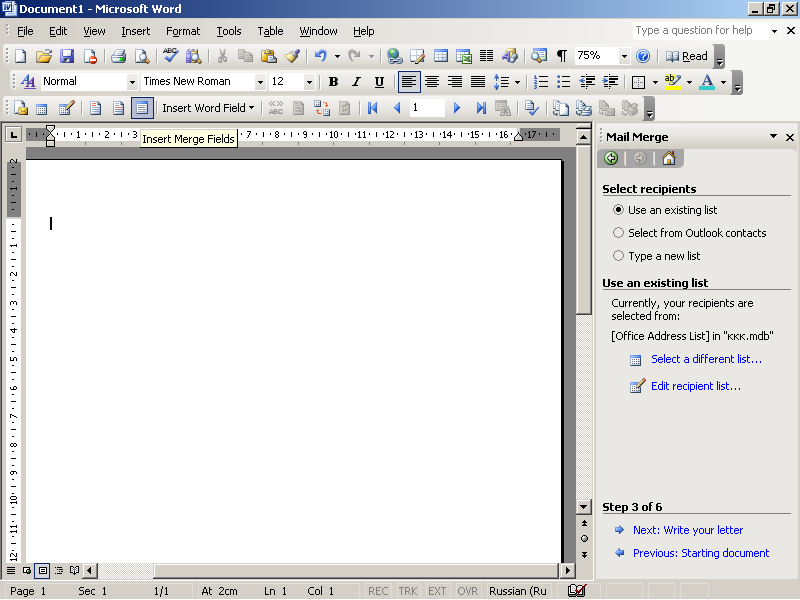
Task: Click the mail merge record number field
Action: coord(427,108)
